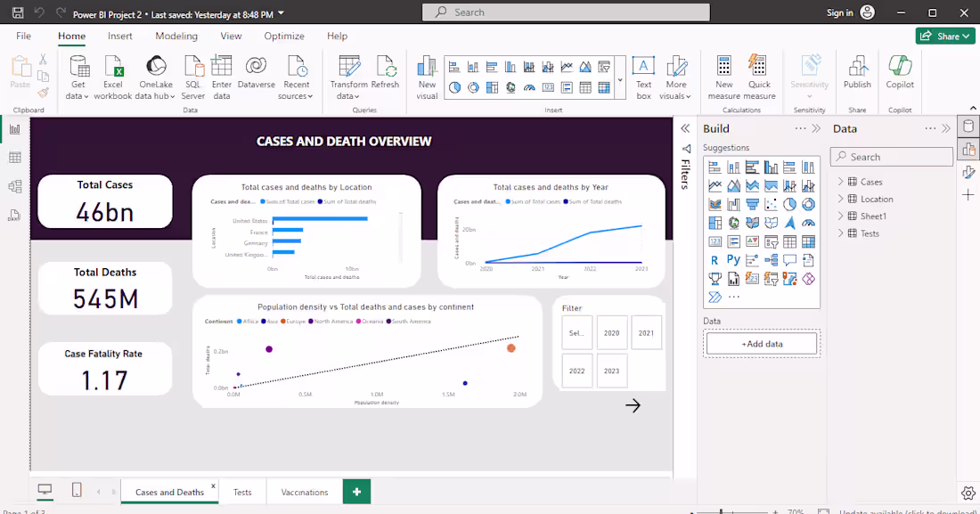
Task: Add the key influencers trophy visual
Action: [715, 279]
